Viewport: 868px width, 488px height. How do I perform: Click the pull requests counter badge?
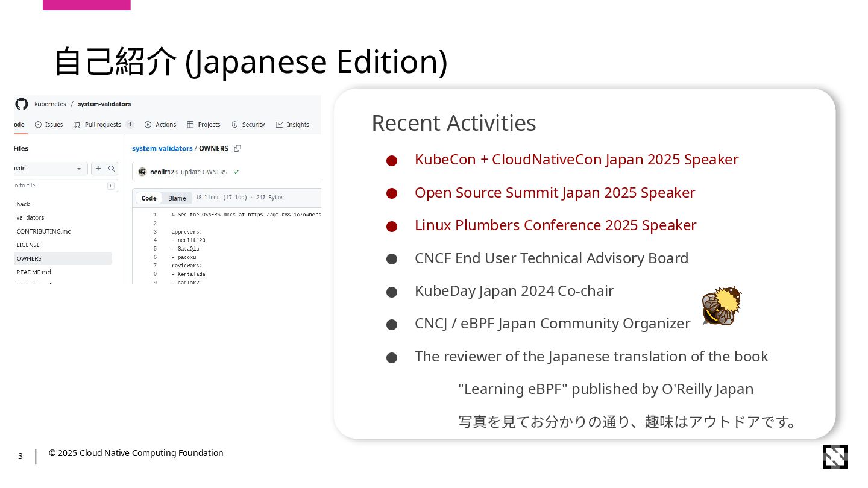(x=130, y=125)
